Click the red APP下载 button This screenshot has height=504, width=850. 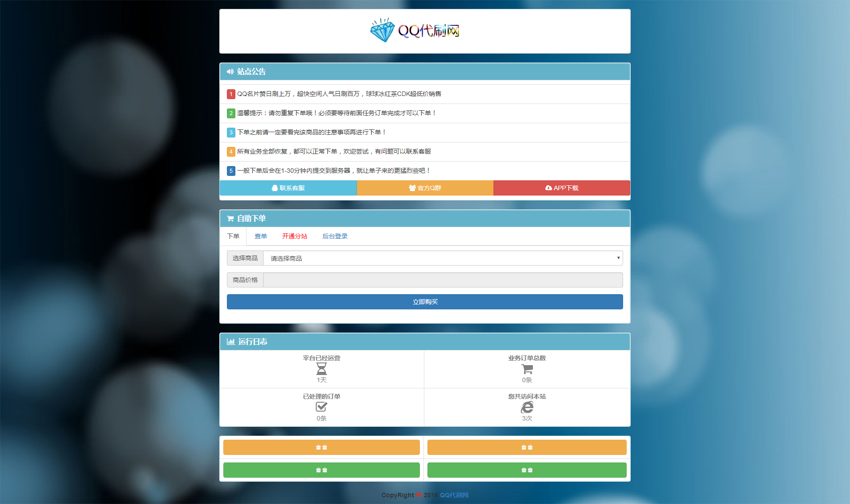[561, 188]
